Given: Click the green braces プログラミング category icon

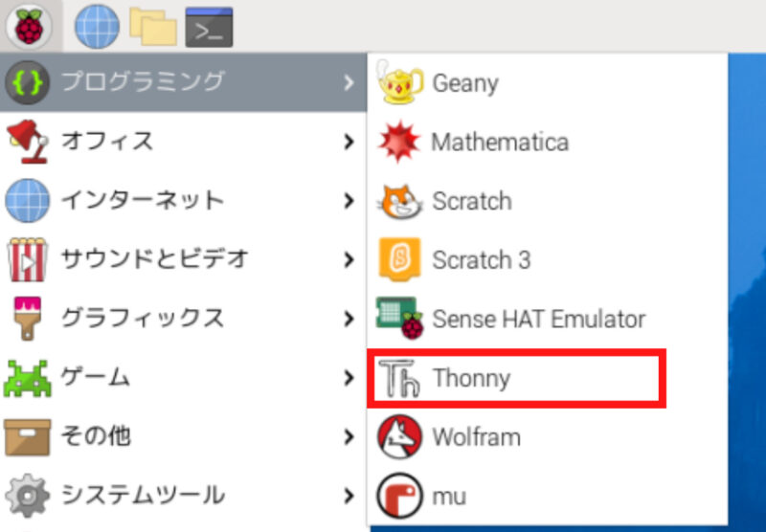Looking at the screenshot, I should [x=28, y=82].
